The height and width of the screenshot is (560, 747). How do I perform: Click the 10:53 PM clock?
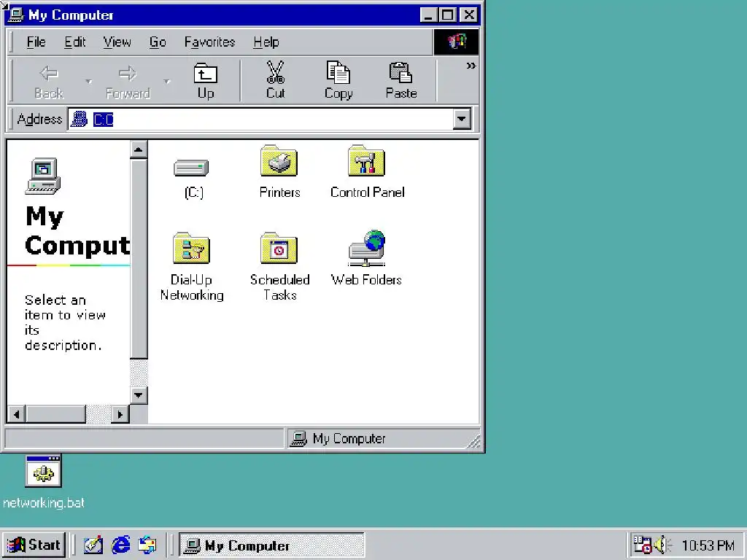click(708, 545)
